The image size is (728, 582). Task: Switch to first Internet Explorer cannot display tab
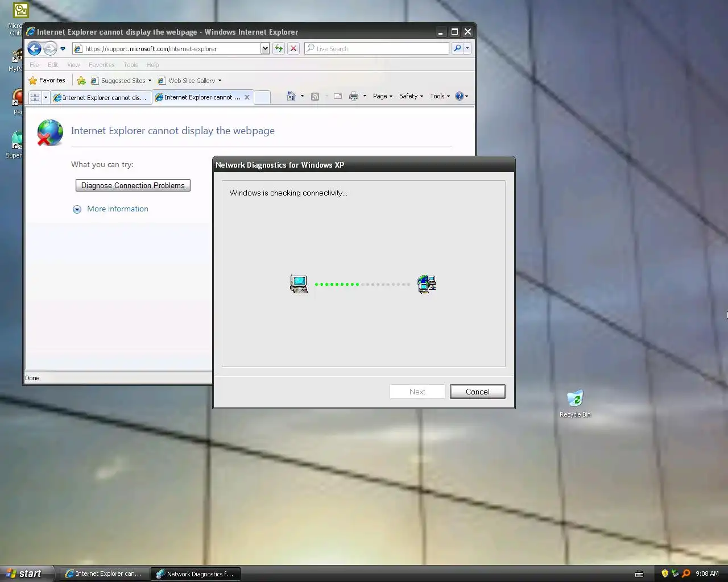point(101,98)
